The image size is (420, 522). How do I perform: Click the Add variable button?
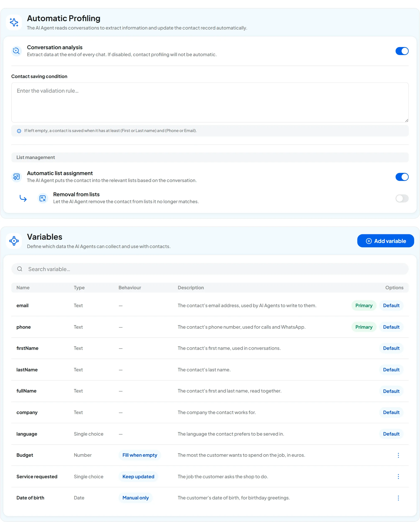[385, 241]
